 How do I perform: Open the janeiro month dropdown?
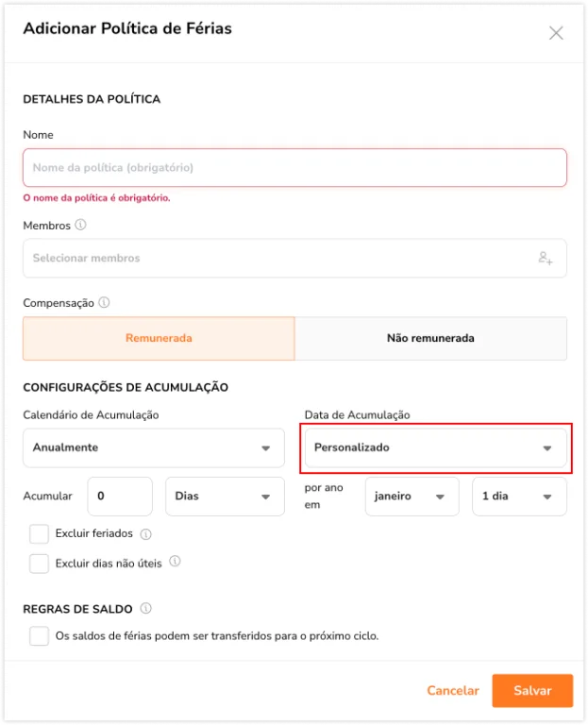(x=412, y=497)
